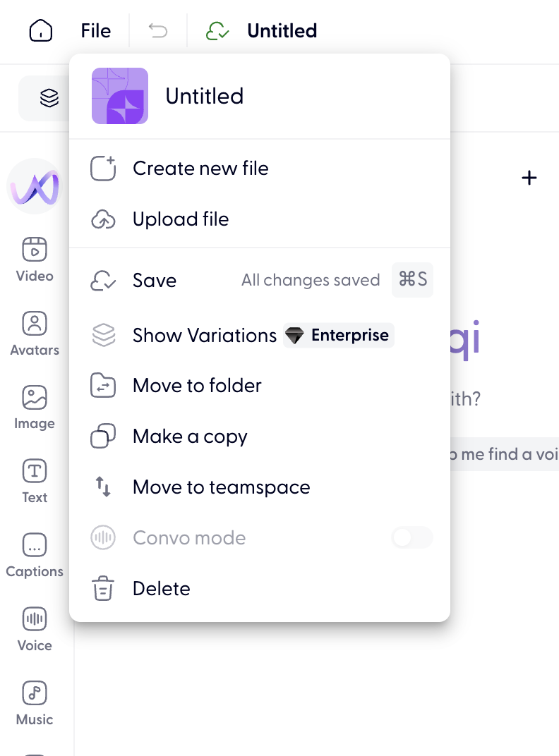Click the Save cloud check icon
This screenshot has width=559, height=756.
pos(103,281)
